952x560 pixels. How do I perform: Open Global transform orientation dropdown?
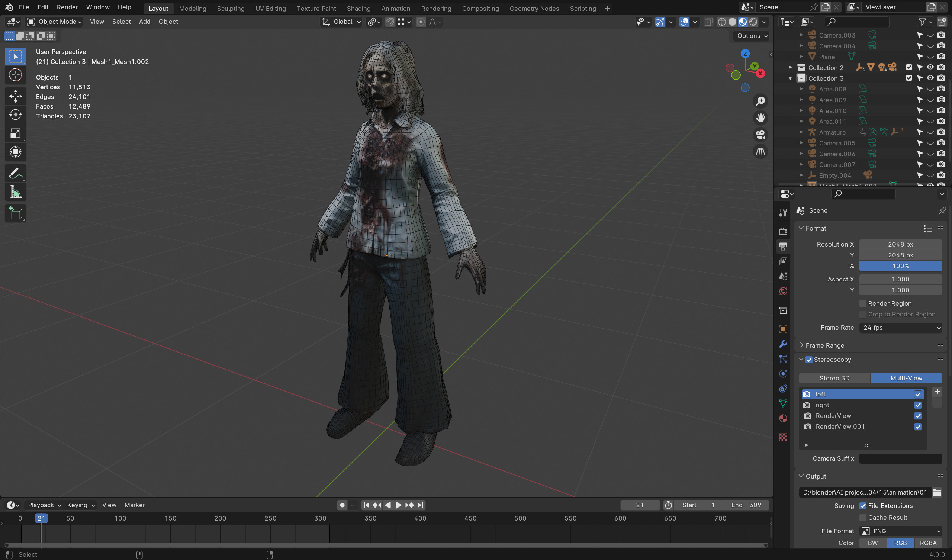coord(341,22)
